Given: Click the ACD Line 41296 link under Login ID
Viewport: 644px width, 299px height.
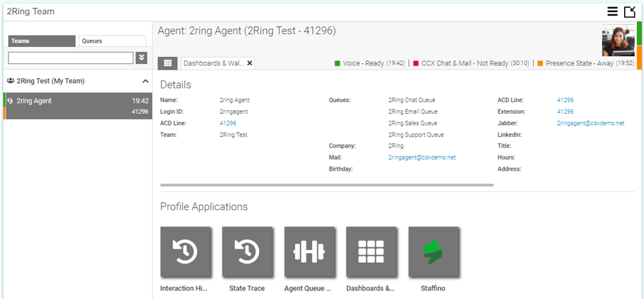Looking at the screenshot, I should (x=228, y=123).
